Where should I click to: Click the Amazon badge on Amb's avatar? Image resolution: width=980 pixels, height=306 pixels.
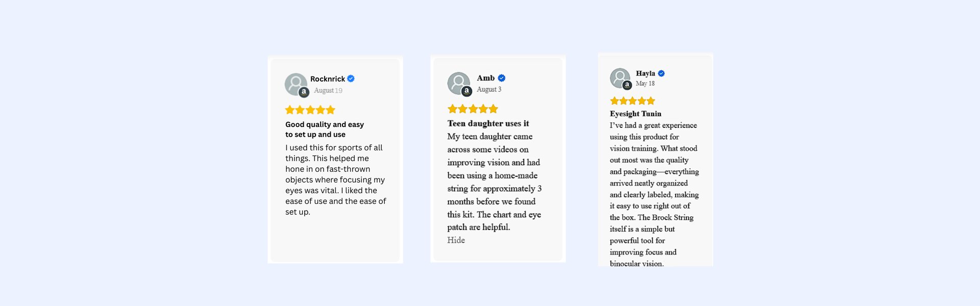[467, 91]
